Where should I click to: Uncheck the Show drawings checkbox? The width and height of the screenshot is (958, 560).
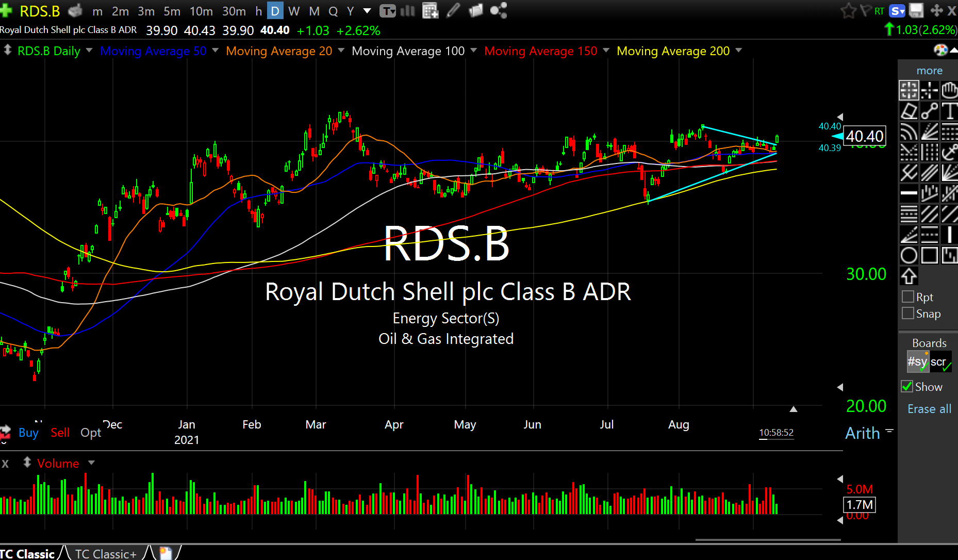coord(907,386)
